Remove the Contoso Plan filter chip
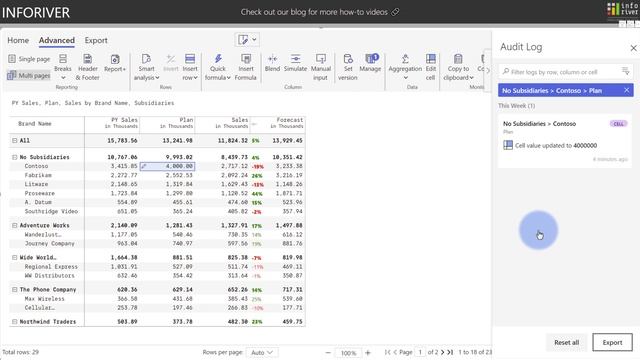 tap(627, 90)
